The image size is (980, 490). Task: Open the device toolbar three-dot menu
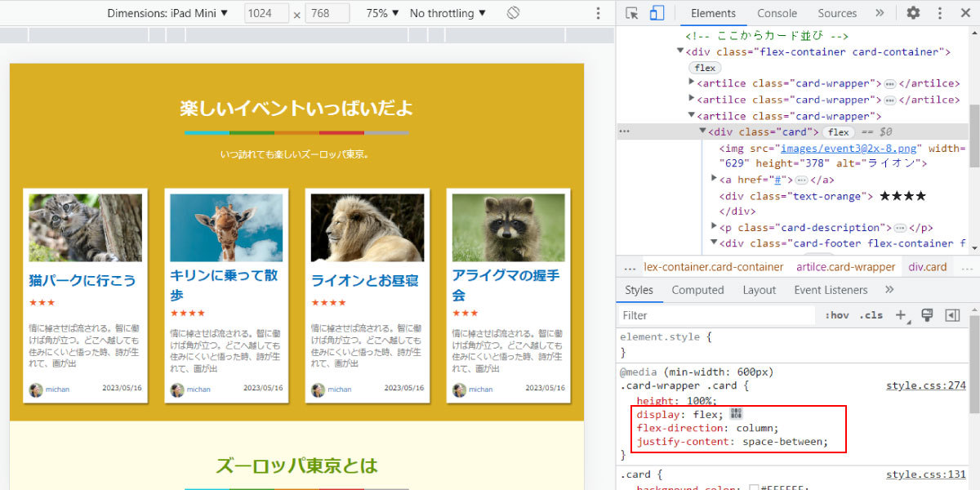pyautogui.click(x=599, y=13)
